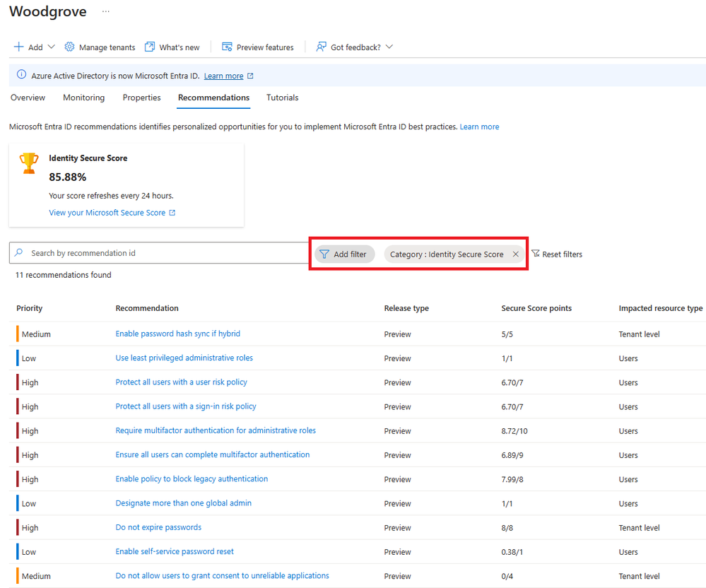Open Designate more than one global admin
The image size is (706, 588).
[183, 503]
